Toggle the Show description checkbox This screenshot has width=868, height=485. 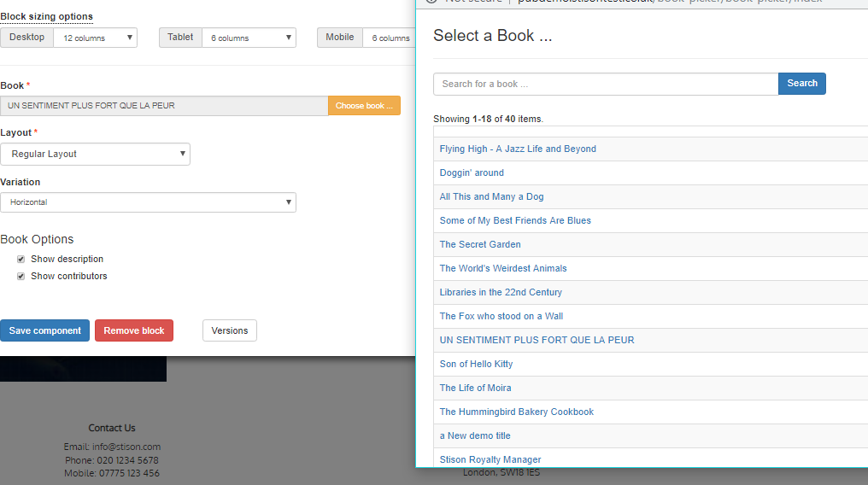[x=21, y=259]
